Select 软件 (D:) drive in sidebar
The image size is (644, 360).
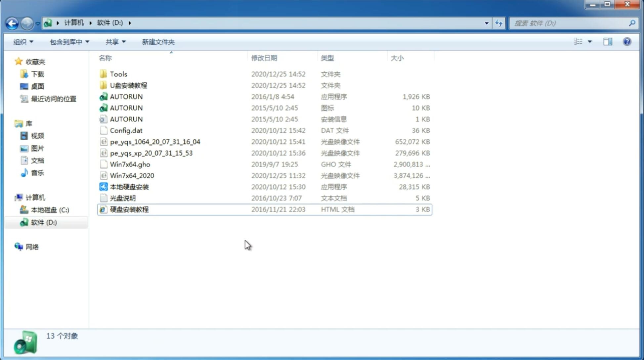[44, 222]
